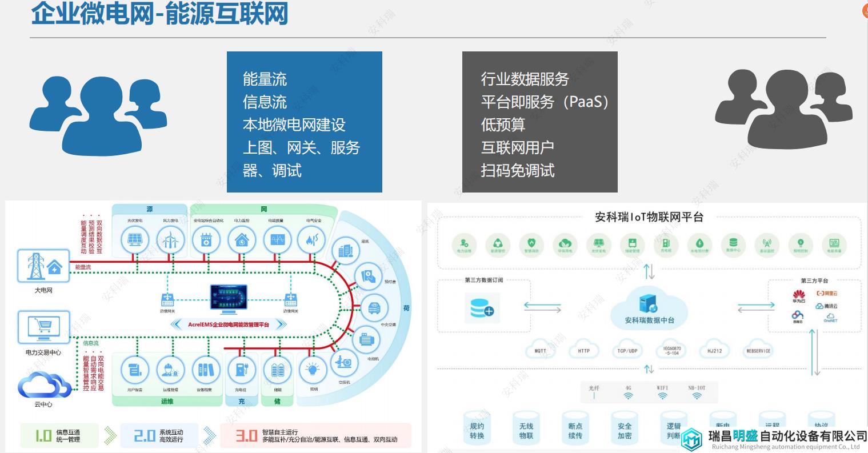Click the 第三方数据订阅 label
This screenshot has height=453, width=868.
click(x=485, y=280)
